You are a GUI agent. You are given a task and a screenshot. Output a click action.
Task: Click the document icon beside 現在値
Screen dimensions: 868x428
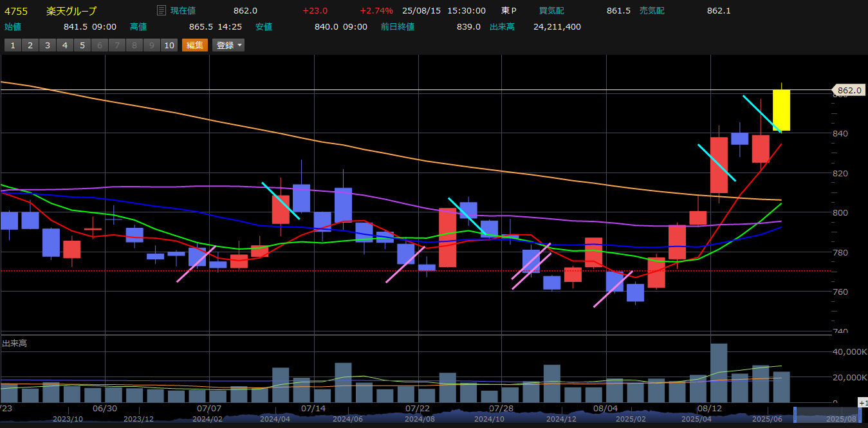pos(162,11)
